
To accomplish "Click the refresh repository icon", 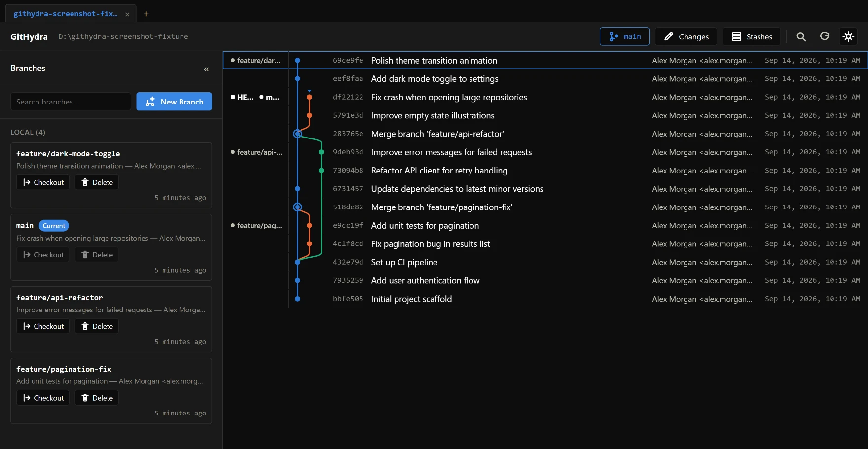I will [825, 36].
